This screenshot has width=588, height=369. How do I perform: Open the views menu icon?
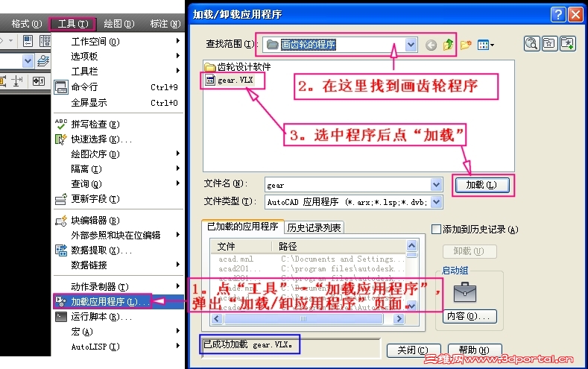tap(486, 45)
